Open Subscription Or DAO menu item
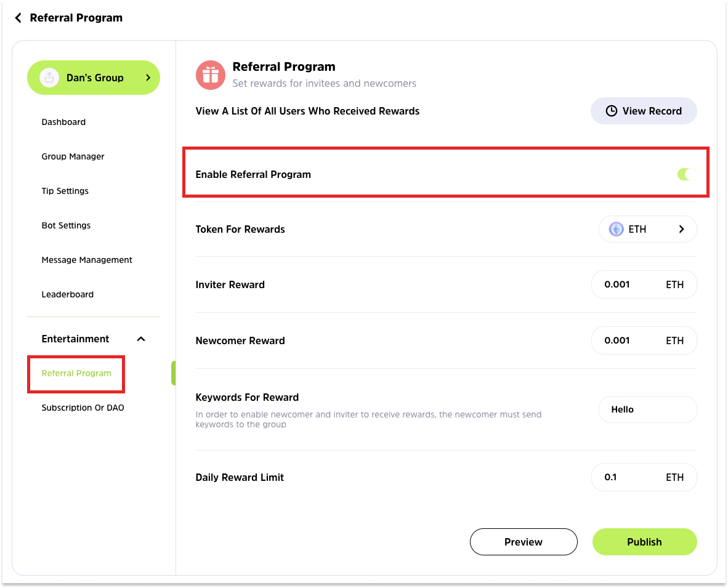The height and width of the screenshot is (588, 728). tap(83, 408)
